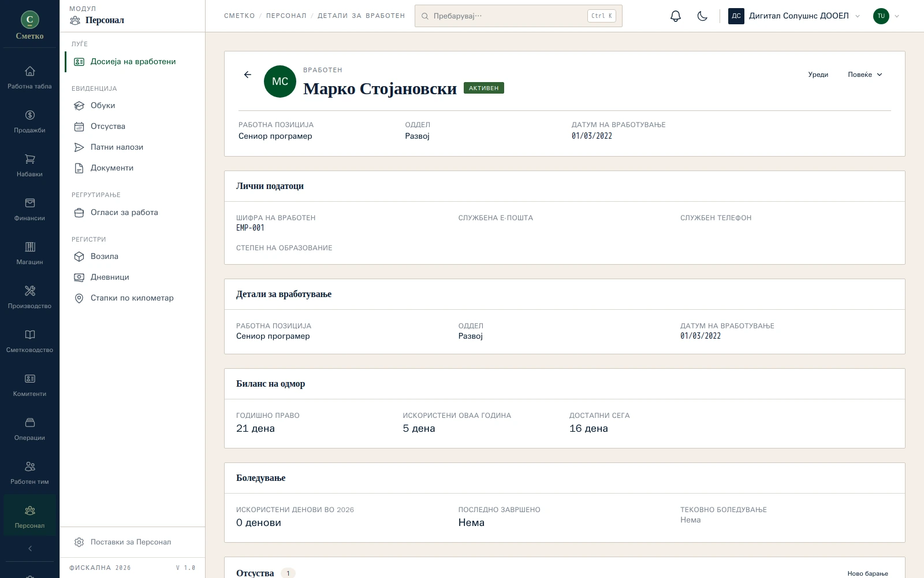Open the Финансии module
The width and height of the screenshot is (924, 578).
(x=29, y=209)
